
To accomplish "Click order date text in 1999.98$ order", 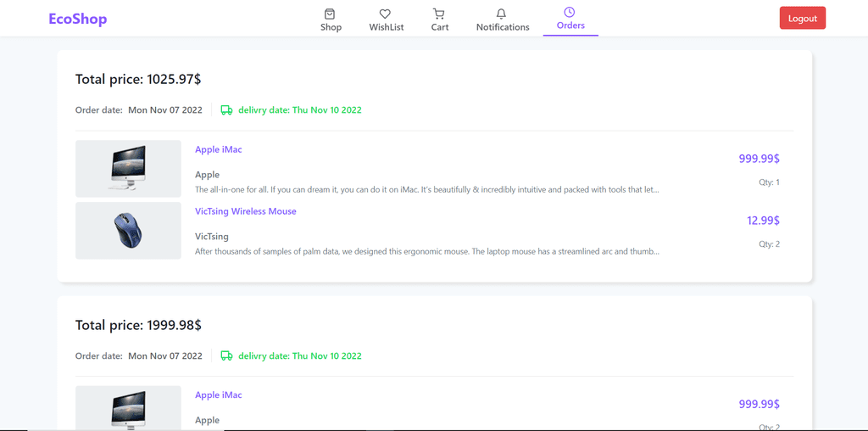I will tap(139, 355).
